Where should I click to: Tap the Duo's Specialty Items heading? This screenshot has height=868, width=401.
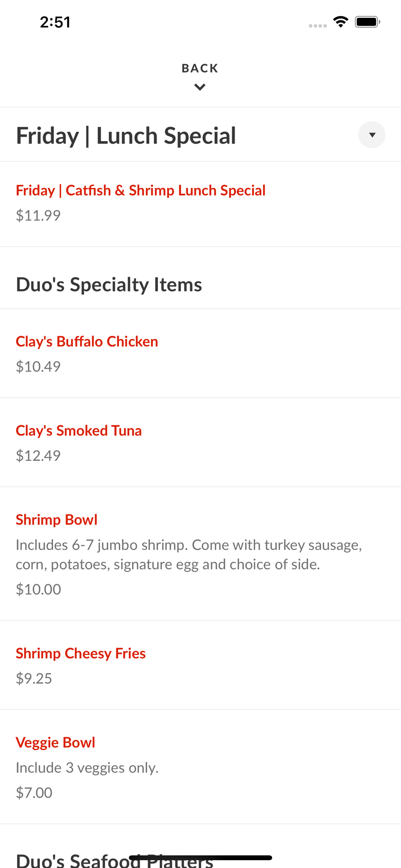109,285
